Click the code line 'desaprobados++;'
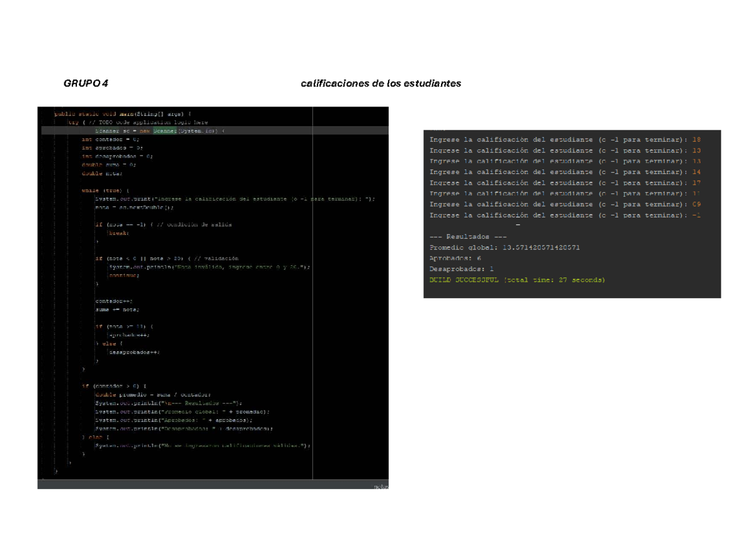The width and height of the screenshot is (756, 535). [134, 353]
